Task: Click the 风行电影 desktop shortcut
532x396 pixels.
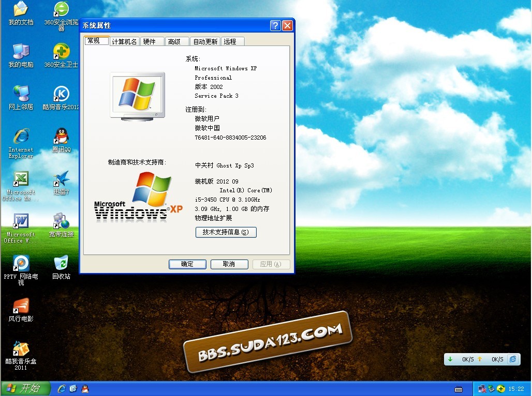Action: (x=21, y=310)
